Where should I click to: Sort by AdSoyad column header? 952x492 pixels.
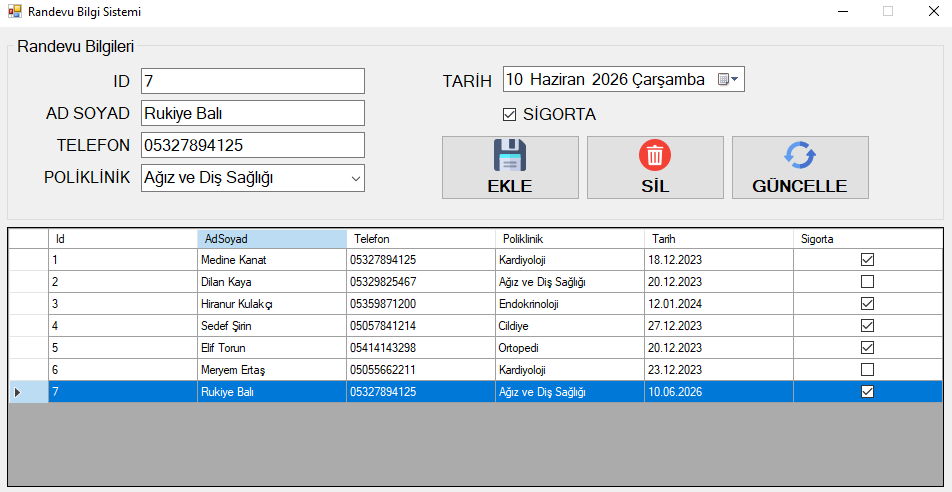[x=270, y=239]
